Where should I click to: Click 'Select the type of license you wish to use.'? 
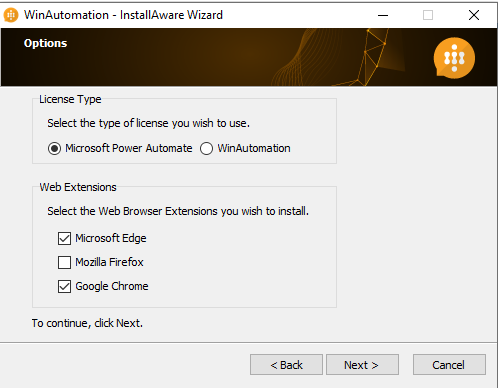tap(148, 123)
